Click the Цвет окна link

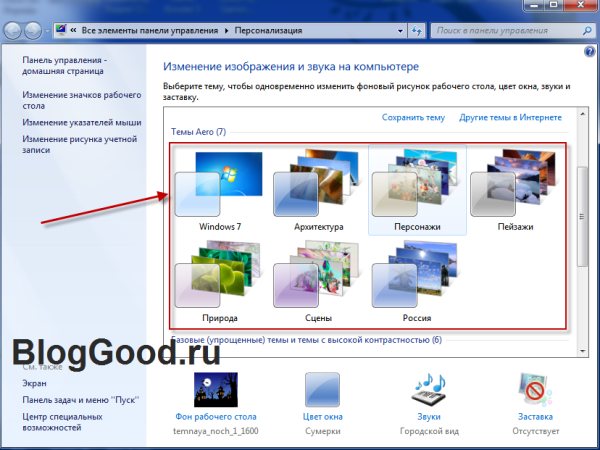[x=323, y=417]
